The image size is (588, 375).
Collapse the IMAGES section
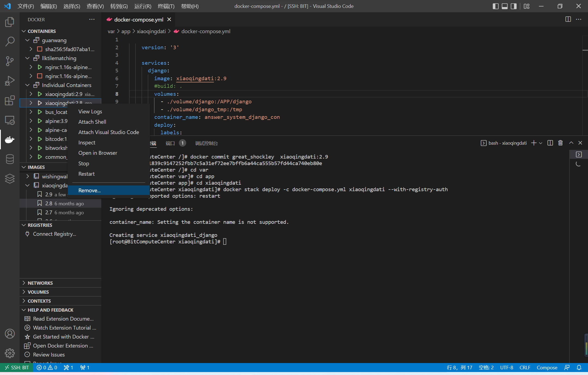[x=24, y=167]
